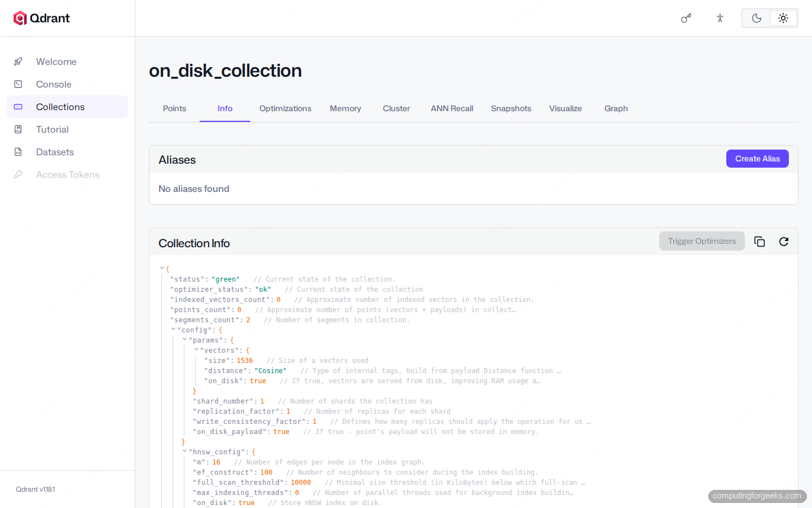The height and width of the screenshot is (508, 812).
Task: Click the "ef_construct": 100 line
Action: [x=233, y=472]
